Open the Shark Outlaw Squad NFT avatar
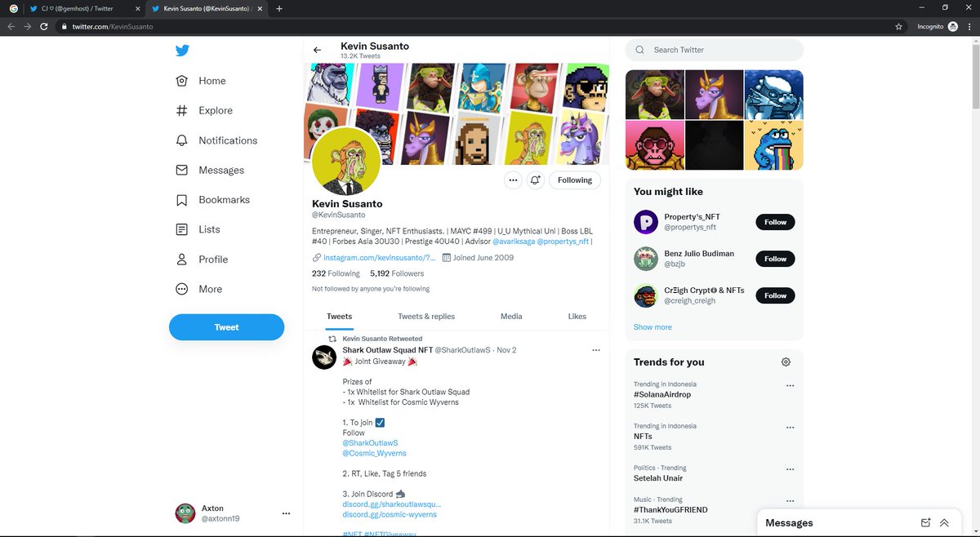 [x=324, y=357]
